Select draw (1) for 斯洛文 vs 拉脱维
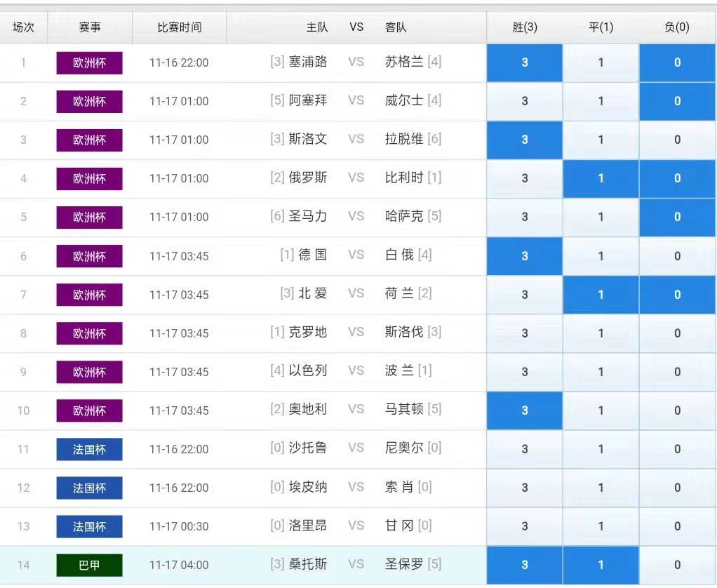717x588 pixels. tap(601, 140)
